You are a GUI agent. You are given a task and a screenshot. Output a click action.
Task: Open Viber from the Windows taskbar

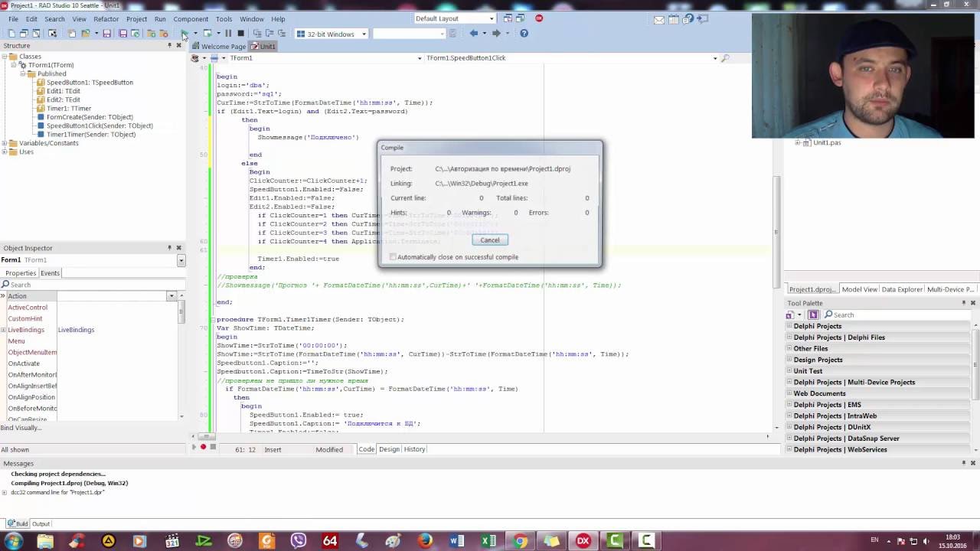(x=299, y=541)
